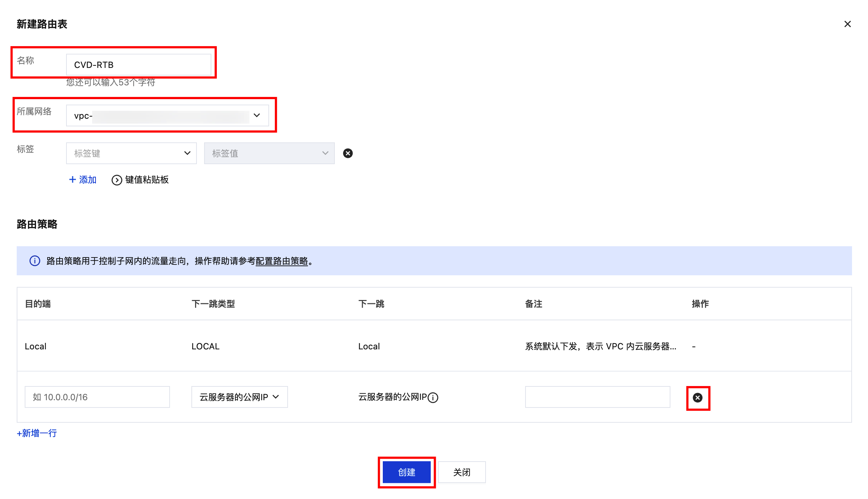Expand the 标签值 dropdown

click(269, 153)
